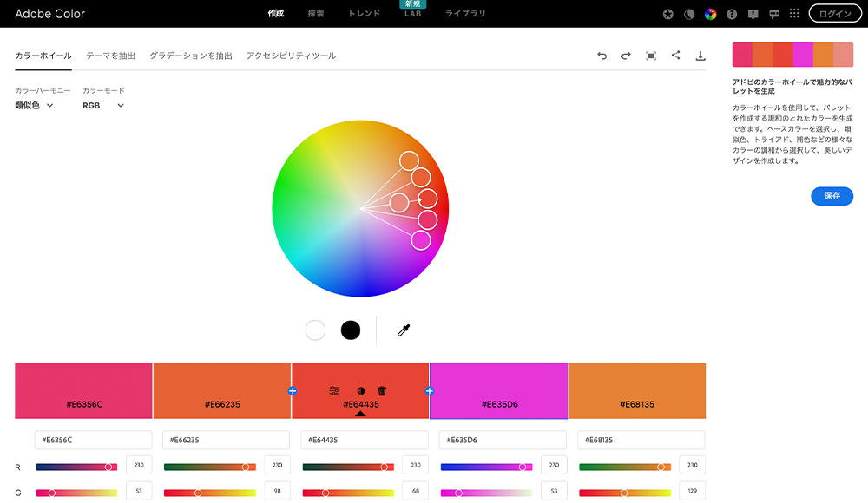Screen dimensions: 868x503
Task: Download the current color theme
Action: 700,55
